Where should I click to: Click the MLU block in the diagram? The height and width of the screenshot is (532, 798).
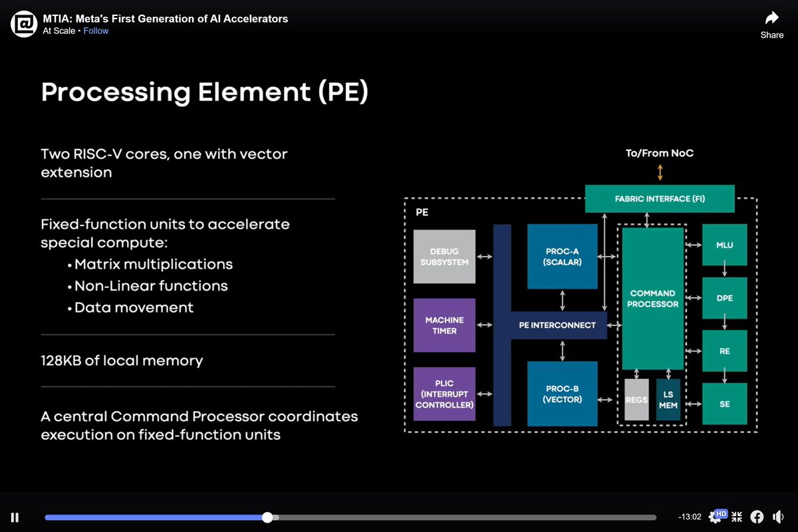[725, 244]
